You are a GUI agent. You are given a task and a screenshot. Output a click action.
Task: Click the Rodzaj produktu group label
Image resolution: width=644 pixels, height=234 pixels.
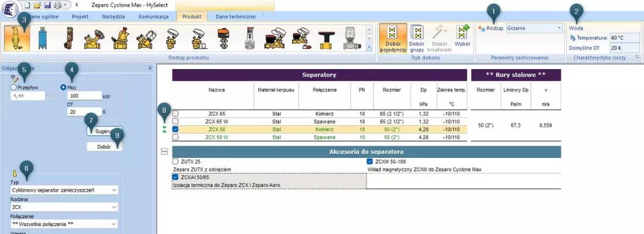pyautogui.click(x=189, y=58)
